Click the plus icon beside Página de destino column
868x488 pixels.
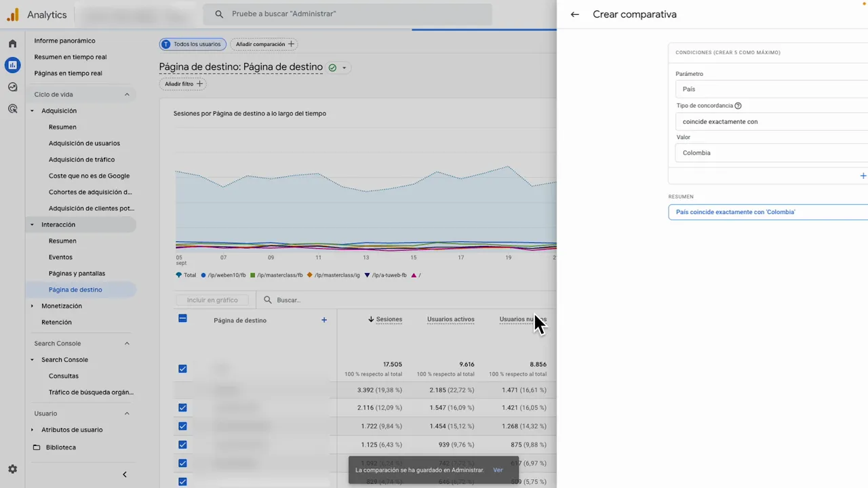(324, 320)
